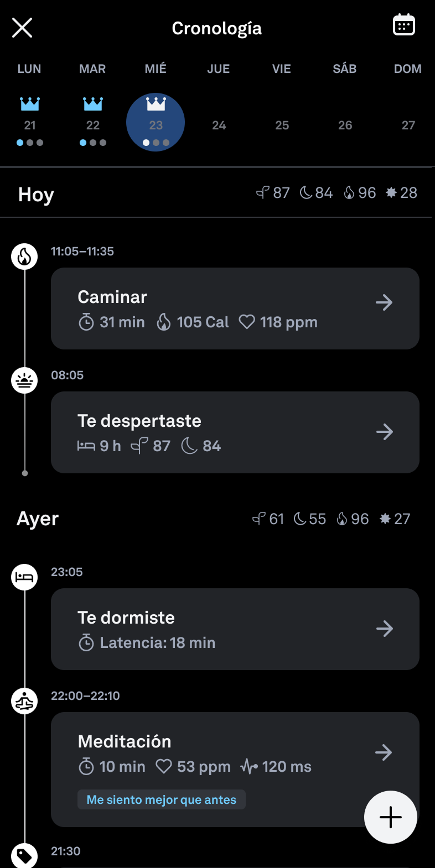The width and height of the screenshot is (435, 868).
Task: Open Caminar details arrow
Action: (x=384, y=302)
